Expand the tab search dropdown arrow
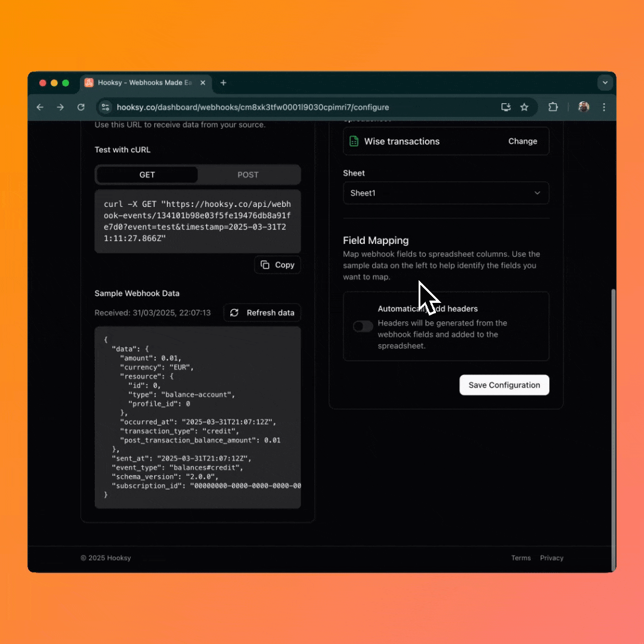The height and width of the screenshot is (644, 644). [x=605, y=82]
